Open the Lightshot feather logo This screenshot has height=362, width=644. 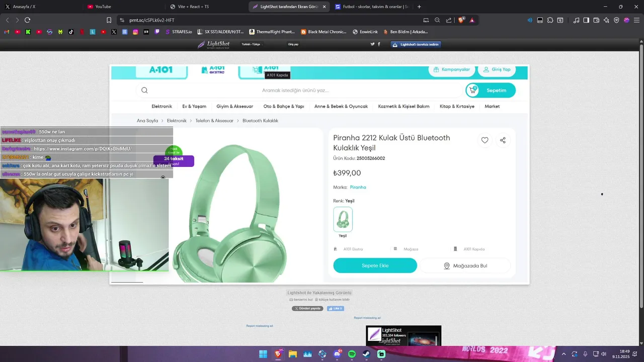213,44
